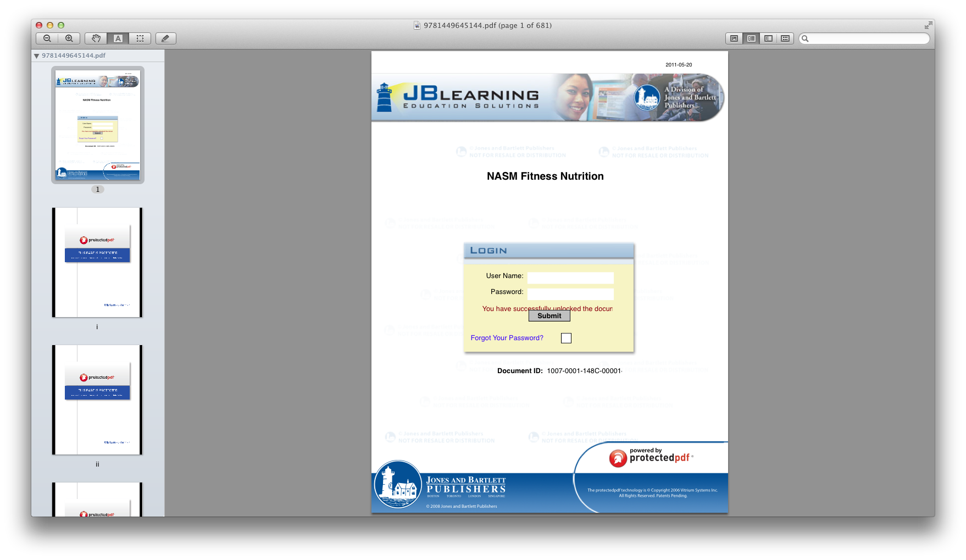Image resolution: width=966 pixels, height=560 pixels.
Task: Click the PDF document icon in title bar
Action: click(417, 25)
